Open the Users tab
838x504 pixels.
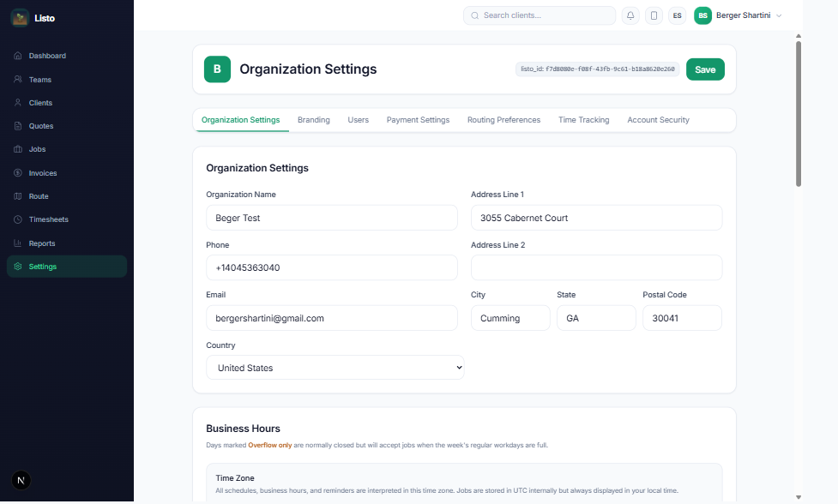[x=358, y=120]
